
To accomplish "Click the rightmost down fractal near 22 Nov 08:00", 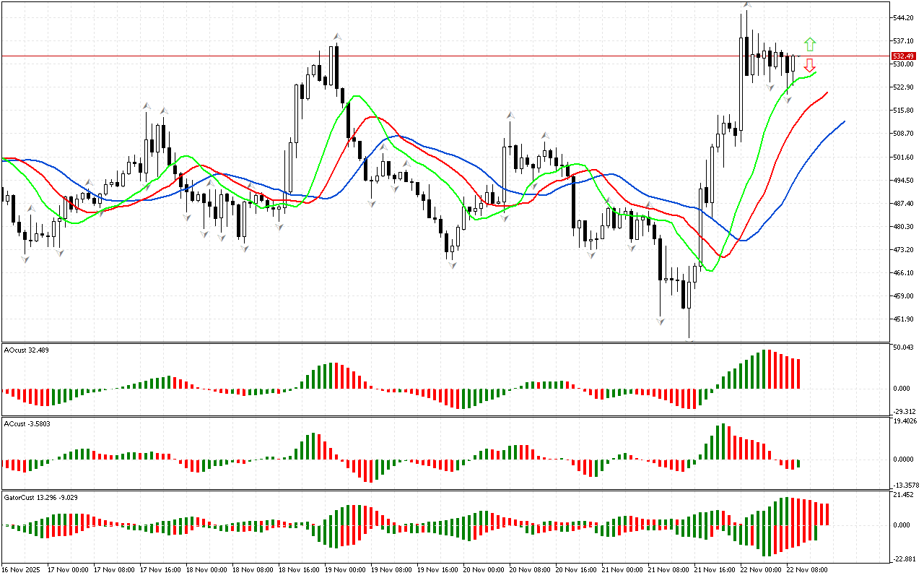I will (789, 88).
